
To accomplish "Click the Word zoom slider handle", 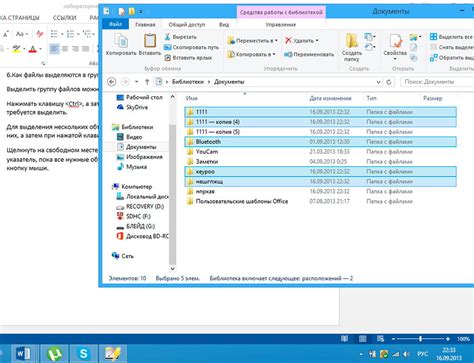I will [x=420, y=339].
